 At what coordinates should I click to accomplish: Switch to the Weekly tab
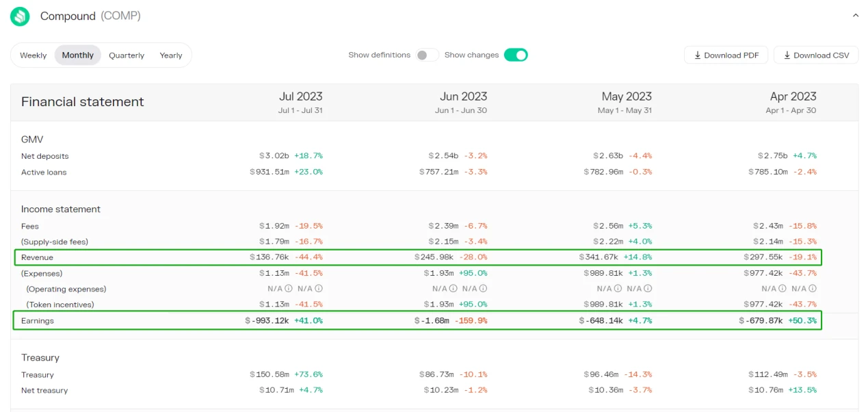34,55
